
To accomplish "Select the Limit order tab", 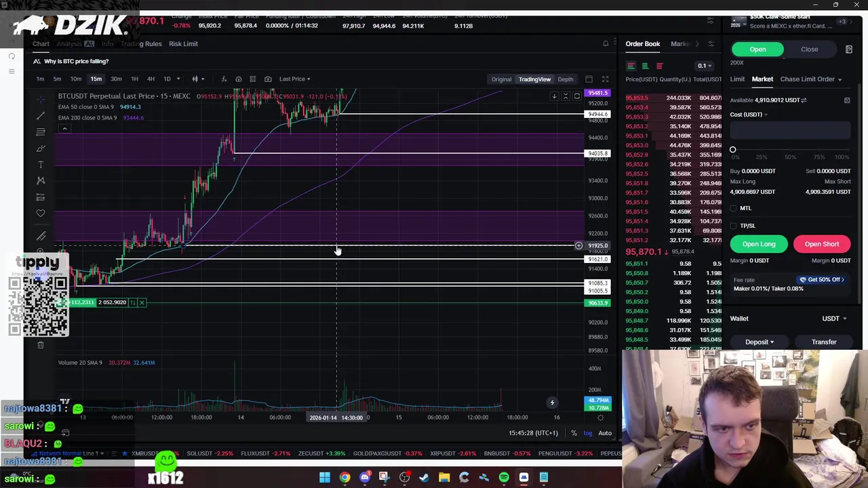I will click(737, 79).
